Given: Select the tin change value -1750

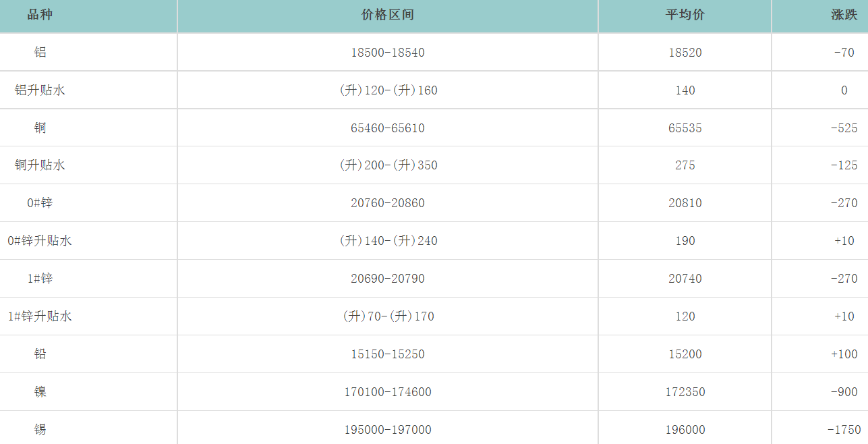Looking at the screenshot, I should 844,430.
